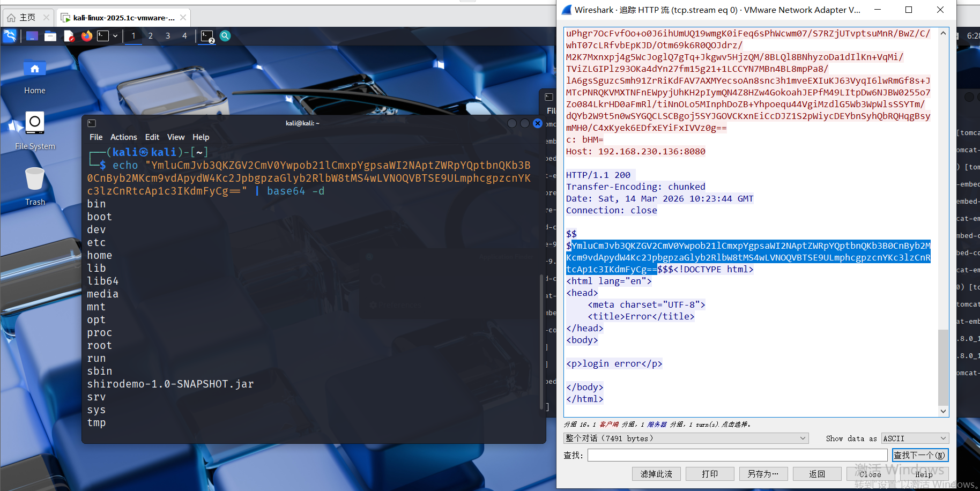Viewport: 980px width, 491px height.
Task: Click the stream view scroll down arrow
Action: [x=943, y=411]
